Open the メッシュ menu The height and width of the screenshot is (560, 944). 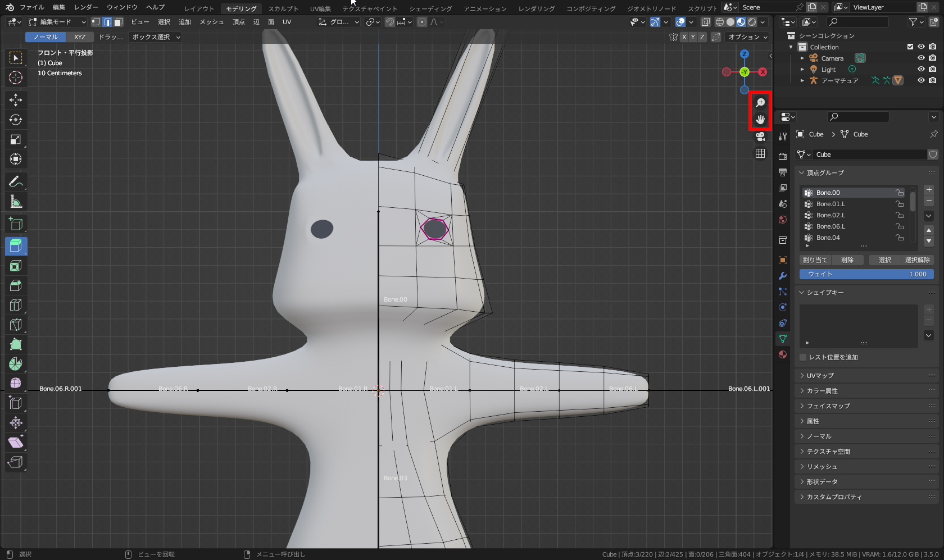coord(211,22)
